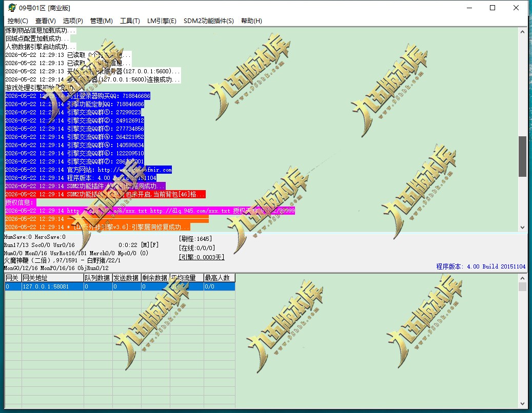Click the 火魔神鞭（二倍）status line
The height and width of the screenshot is (413, 532).
[62, 260]
